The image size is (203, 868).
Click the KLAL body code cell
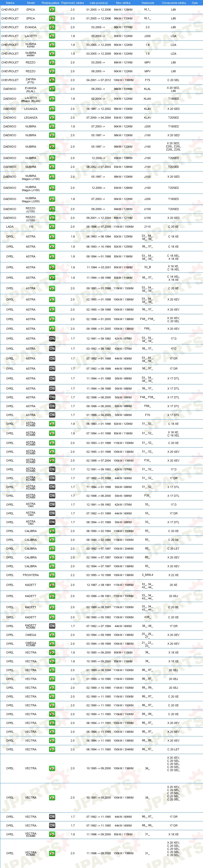pos(148,89)
